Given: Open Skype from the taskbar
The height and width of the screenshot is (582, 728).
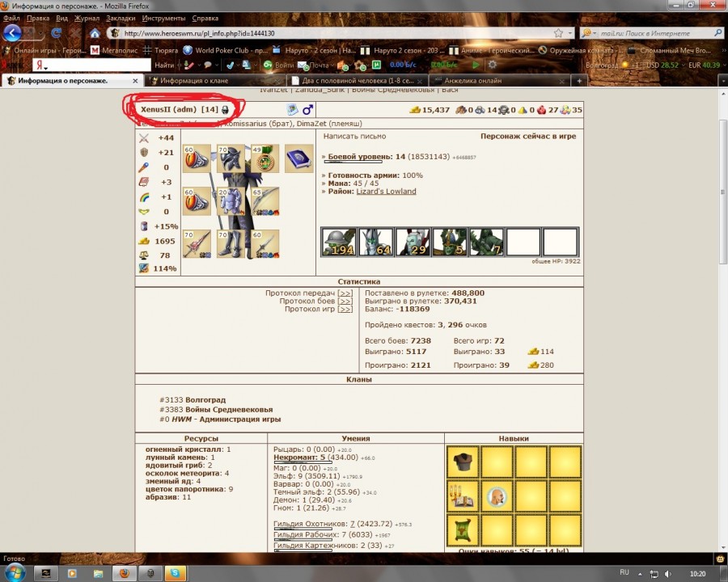Looking at the screenshot, I should click(x=175, y=573).
